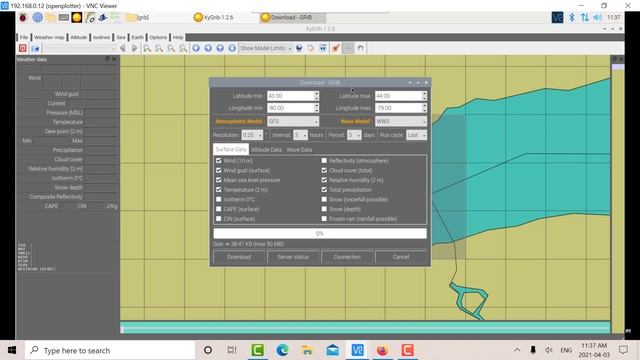Open the File menu

click(x=24, y=37)
